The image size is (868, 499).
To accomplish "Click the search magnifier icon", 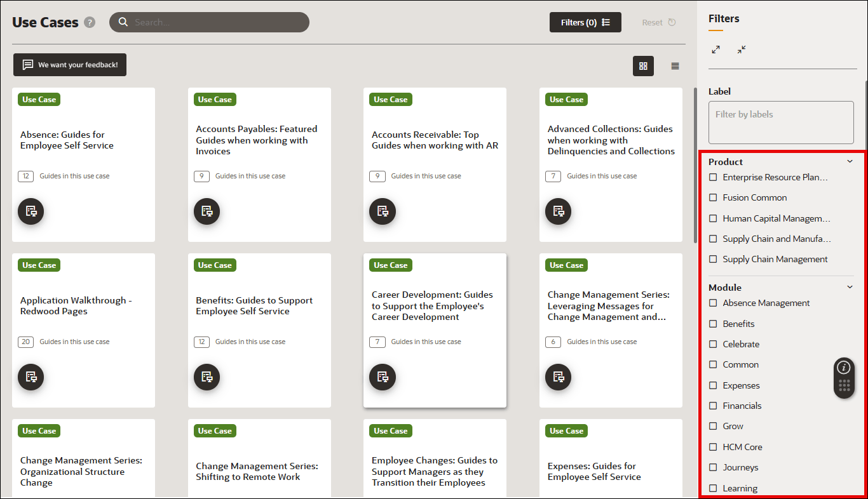I will pyautogui.click(x=124, y=22).
